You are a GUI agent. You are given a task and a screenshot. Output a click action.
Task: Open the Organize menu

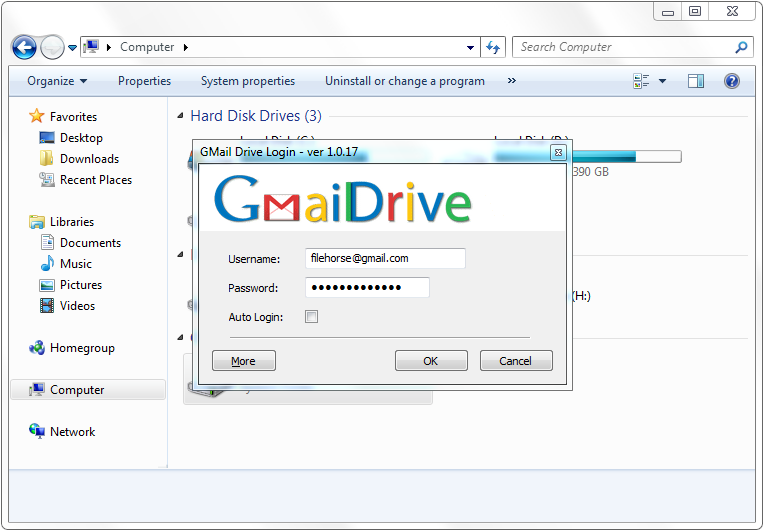(x=57, y=81)
